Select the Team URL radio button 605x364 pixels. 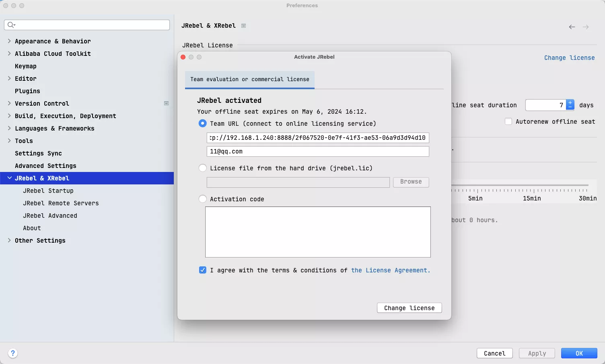203,124
